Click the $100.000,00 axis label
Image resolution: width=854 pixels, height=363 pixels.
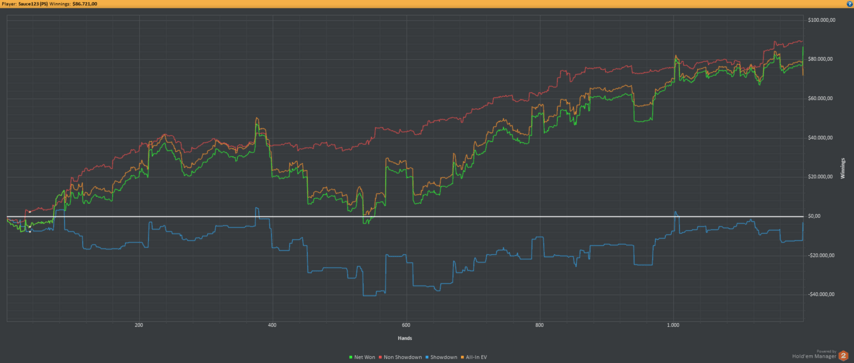pyautogui.click(x=822, y=20)
